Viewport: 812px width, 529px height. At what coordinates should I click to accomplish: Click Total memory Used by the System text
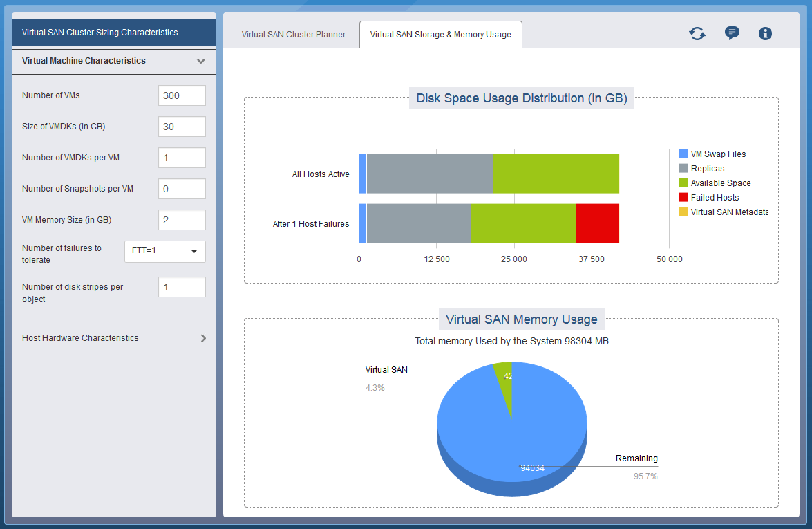511,341
